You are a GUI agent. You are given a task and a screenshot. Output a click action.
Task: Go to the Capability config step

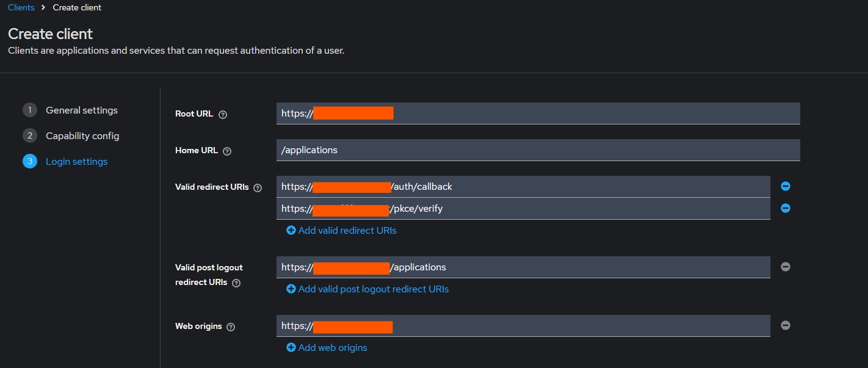click(82, 136)
